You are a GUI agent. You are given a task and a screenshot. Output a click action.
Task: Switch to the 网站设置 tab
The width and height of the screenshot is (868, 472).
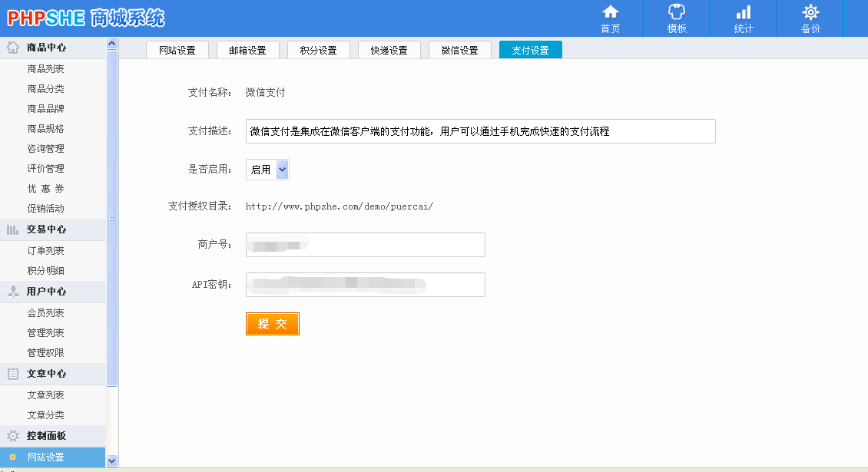[x=177, y=50]
